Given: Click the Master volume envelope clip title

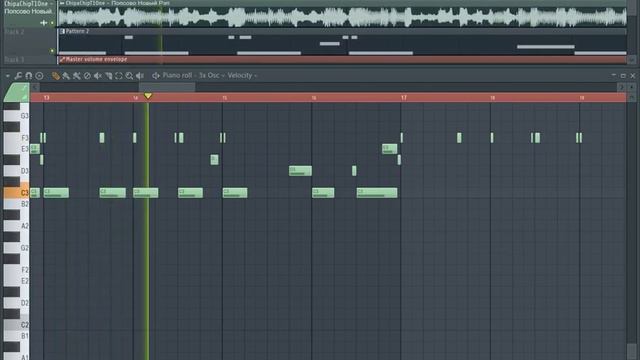Looking at the screenshot, I should (96, 59).
